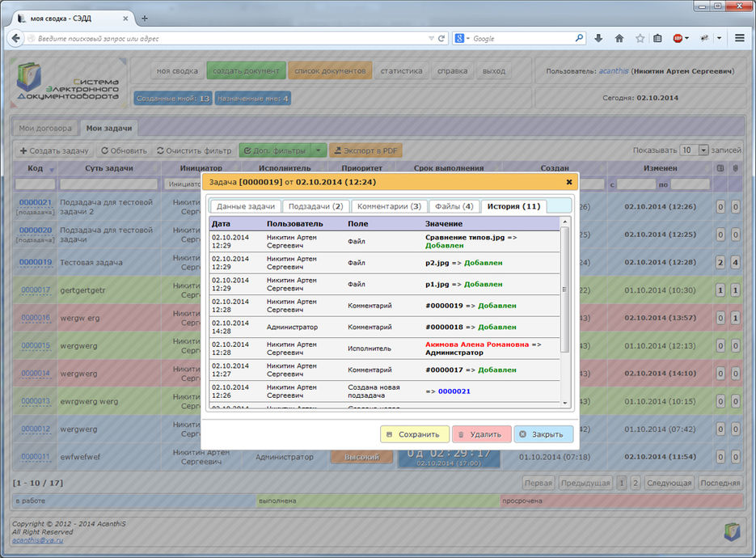The image size is (756, 558).
Task: Focus the browser address bar
Action: click(x=231, y=38)
